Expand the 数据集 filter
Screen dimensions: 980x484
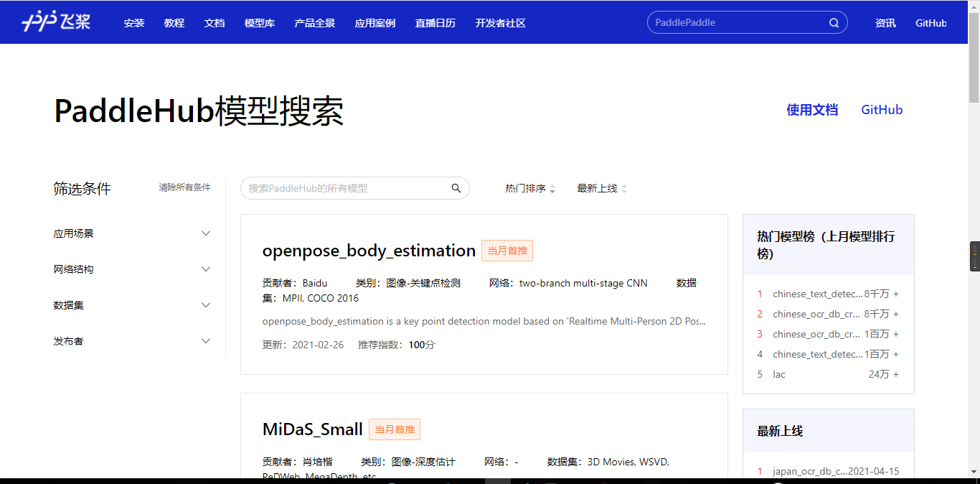point(132,305)
